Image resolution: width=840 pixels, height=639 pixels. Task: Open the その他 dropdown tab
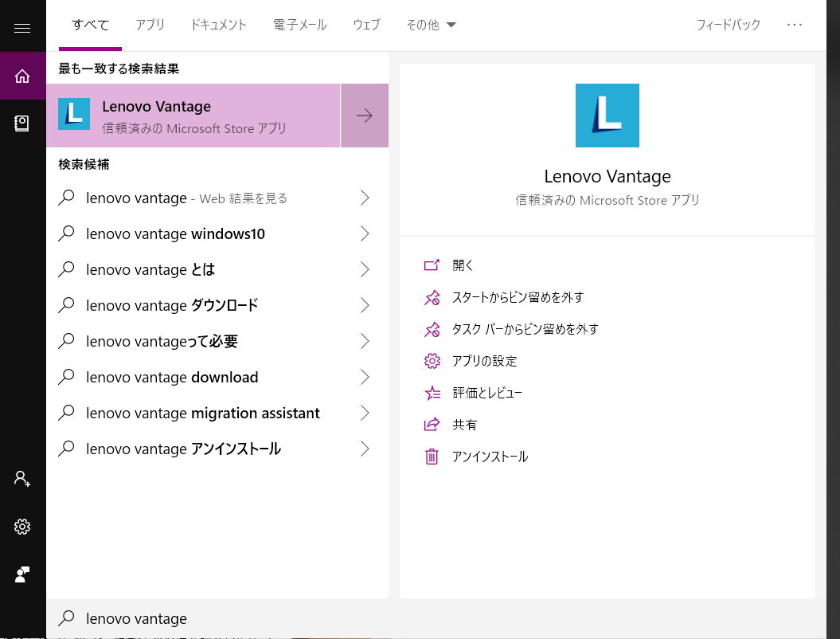(431, 25)
